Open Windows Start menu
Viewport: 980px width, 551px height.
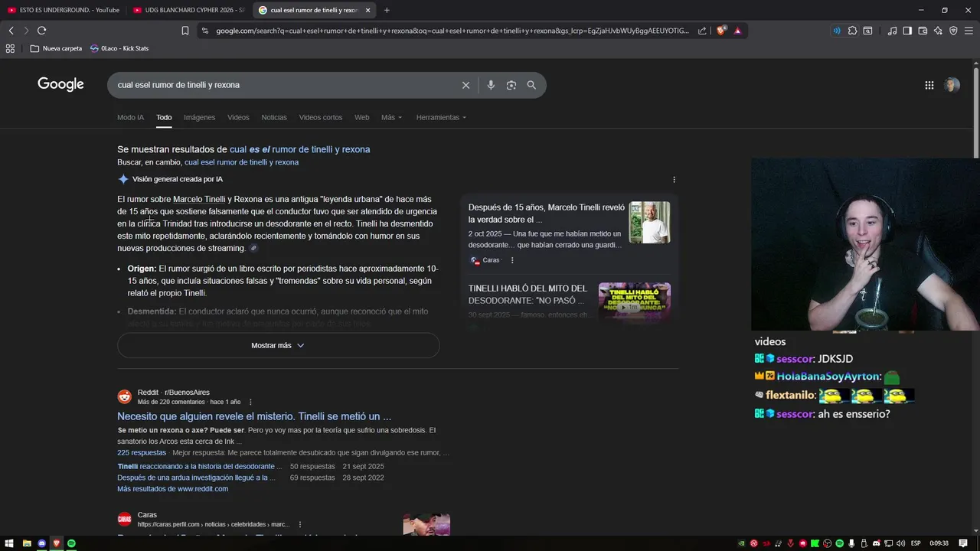tap(10, 543)
